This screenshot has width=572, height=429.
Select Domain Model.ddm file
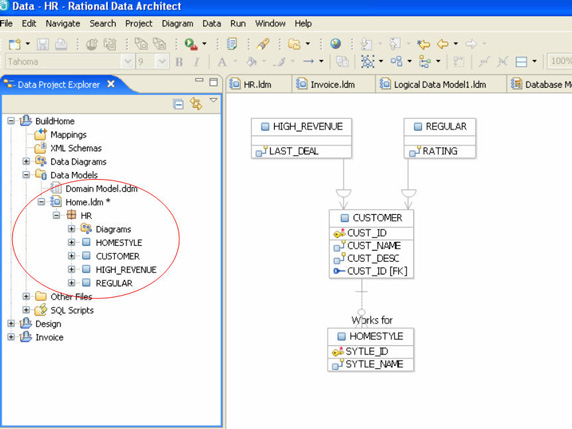[101, 189]
